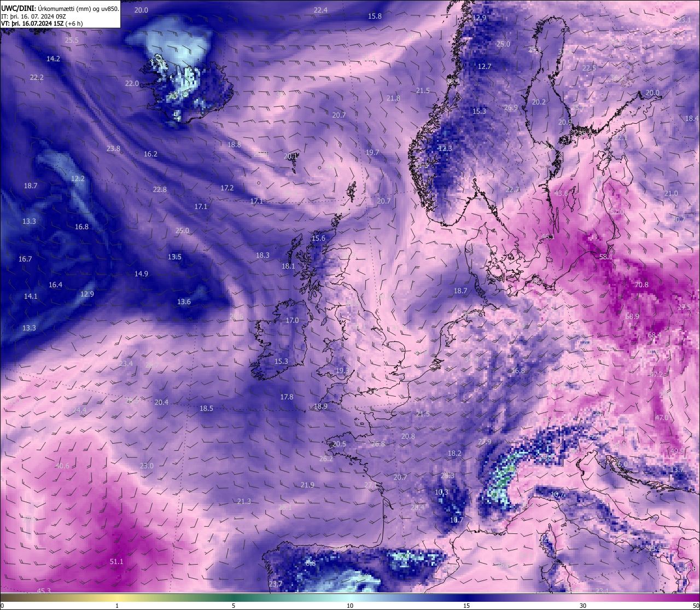Click the 27.5 value on the map
This screenshot has height=610, width=700.
[684, 307]
